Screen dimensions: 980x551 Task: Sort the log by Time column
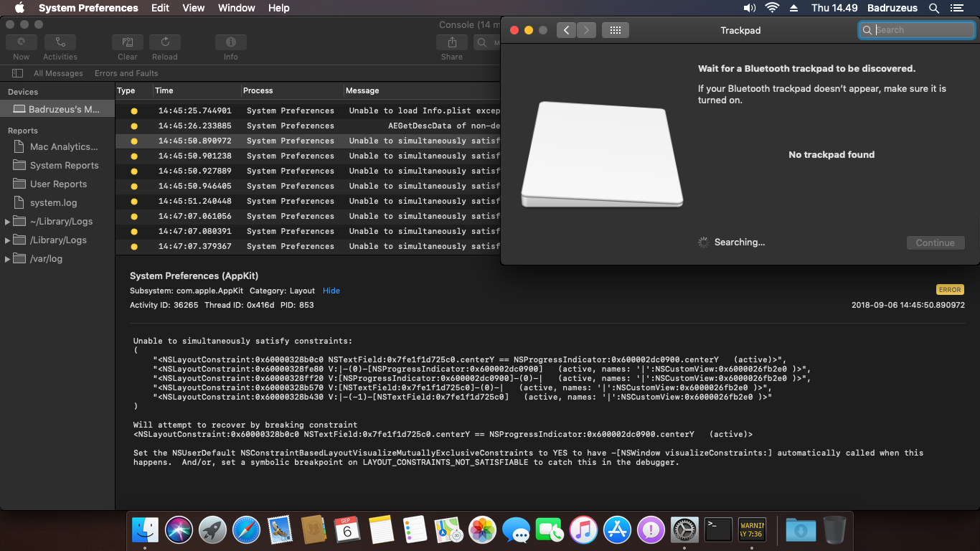click(197, 90)
